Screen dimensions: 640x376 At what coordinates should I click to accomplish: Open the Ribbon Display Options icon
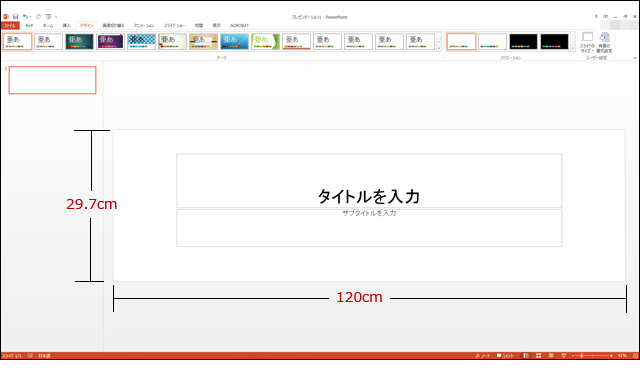[606, 17]
